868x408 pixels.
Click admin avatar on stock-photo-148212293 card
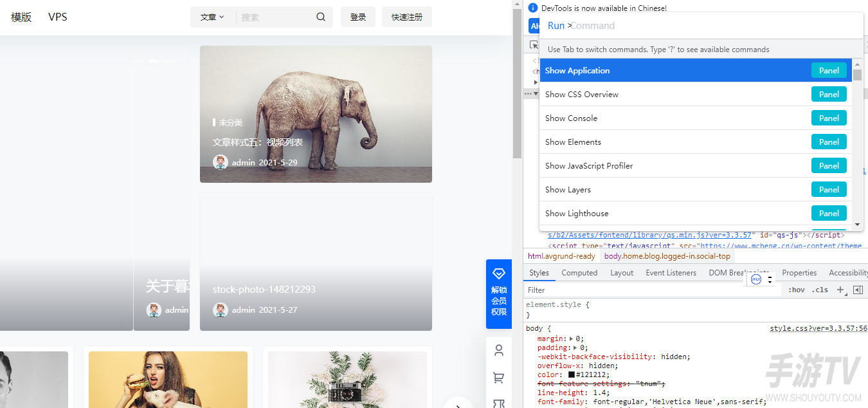click(221, 310)
